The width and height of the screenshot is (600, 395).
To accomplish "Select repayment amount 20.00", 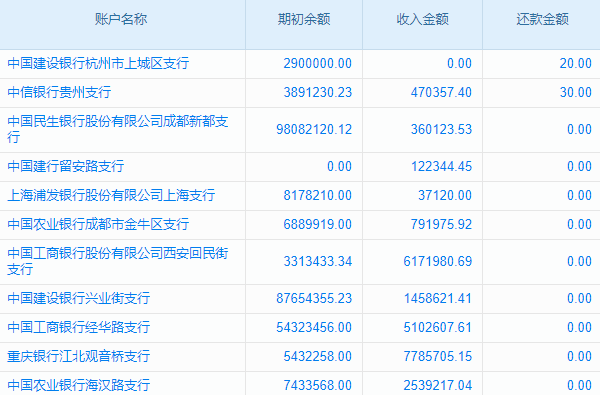I will (576, 64).
